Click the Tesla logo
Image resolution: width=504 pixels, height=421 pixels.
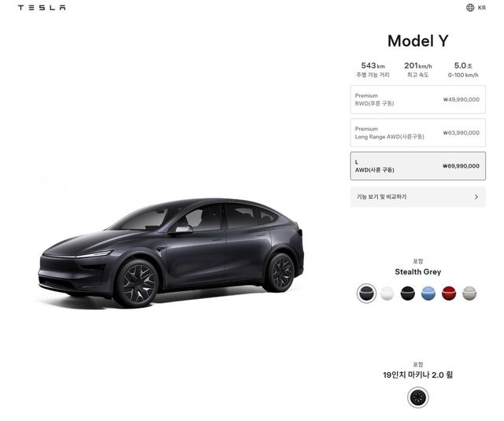42,8
